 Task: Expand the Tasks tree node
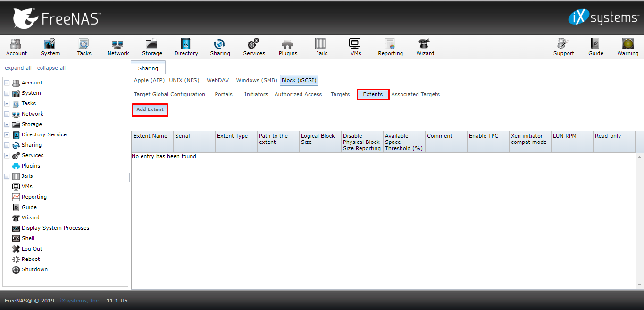[x=7, y=103]
